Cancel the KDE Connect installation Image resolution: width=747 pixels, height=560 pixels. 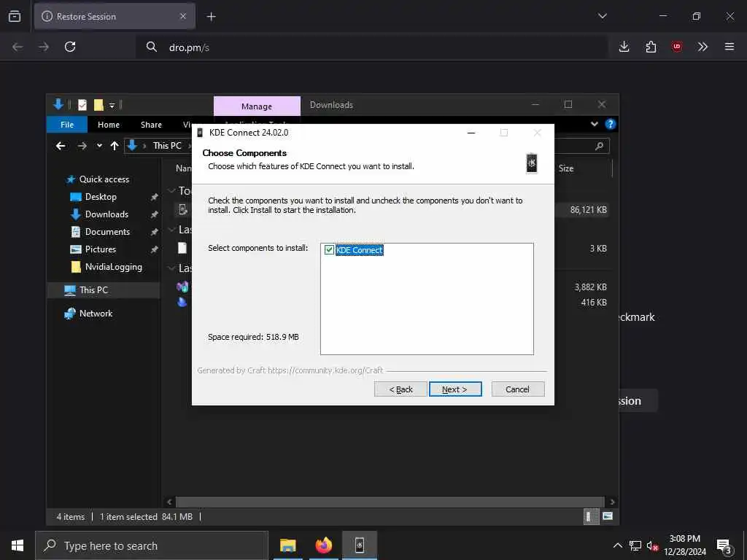coord(517,389)
